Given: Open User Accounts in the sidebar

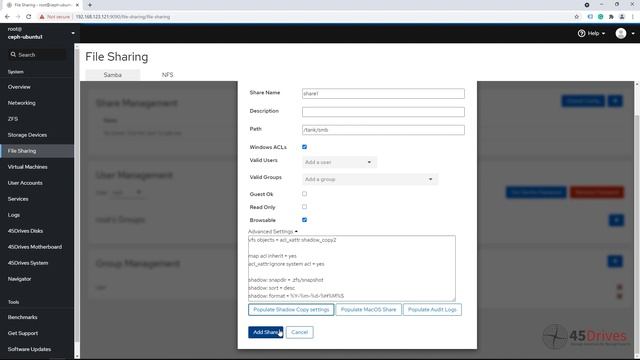Looking at the screenshot, I should click(25, 183).
